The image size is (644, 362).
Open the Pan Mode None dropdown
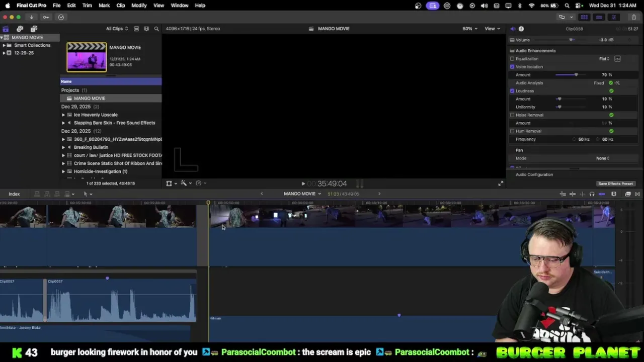(x=603, y=158)
